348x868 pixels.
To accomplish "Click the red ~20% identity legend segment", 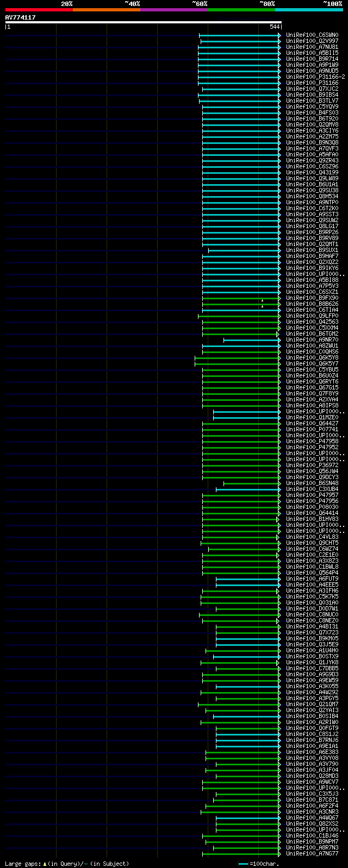I will (39, 10).
